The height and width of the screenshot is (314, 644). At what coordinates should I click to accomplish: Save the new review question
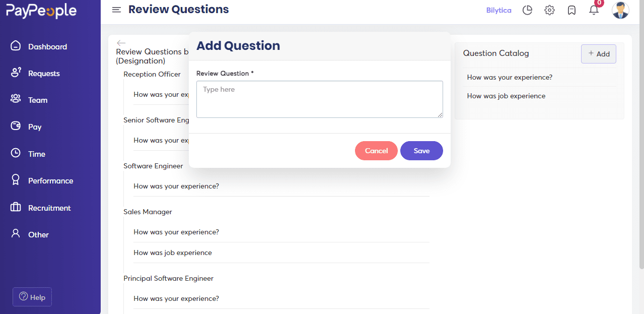(421, 151)
